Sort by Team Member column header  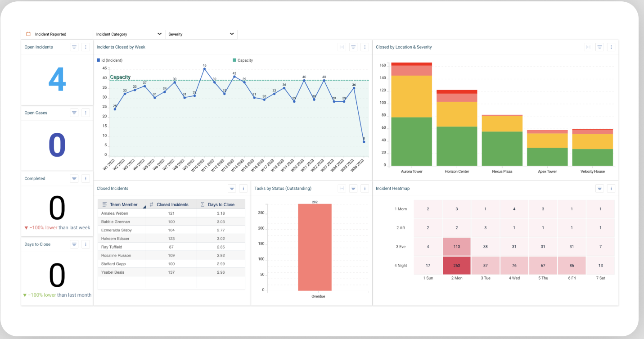122,204
